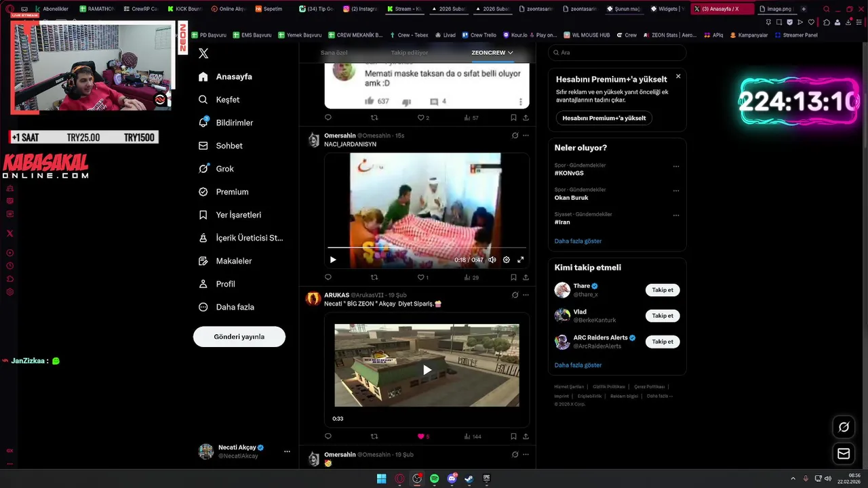Bookmark the Omersahin NACI_JARDANISYN post

point(513,277)
